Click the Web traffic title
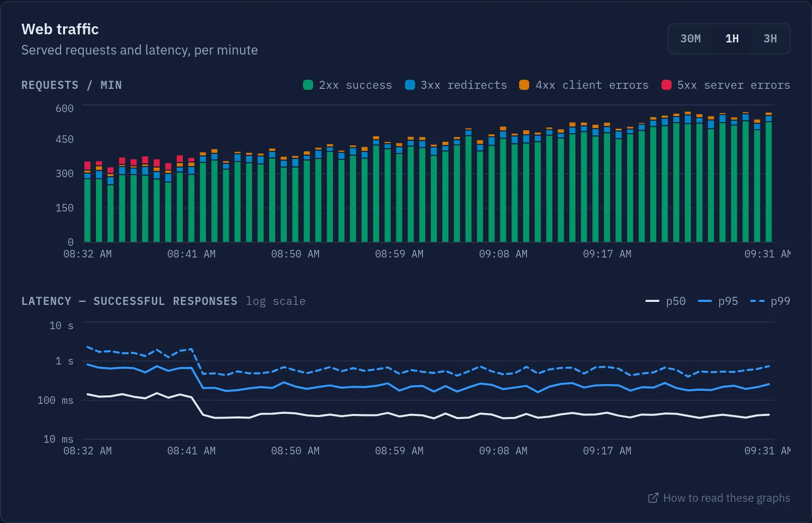This screenshot has width=812, height=523. [60, 29]
